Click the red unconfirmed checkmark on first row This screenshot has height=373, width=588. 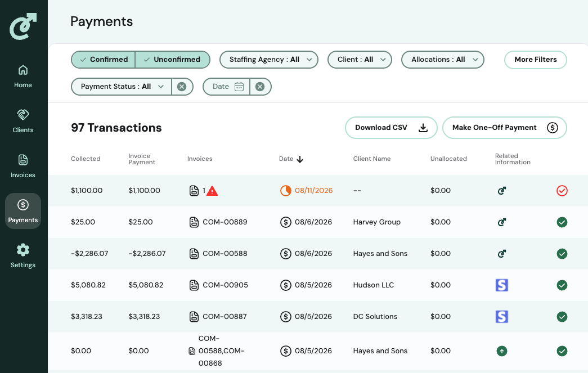(x=562, y=191)
